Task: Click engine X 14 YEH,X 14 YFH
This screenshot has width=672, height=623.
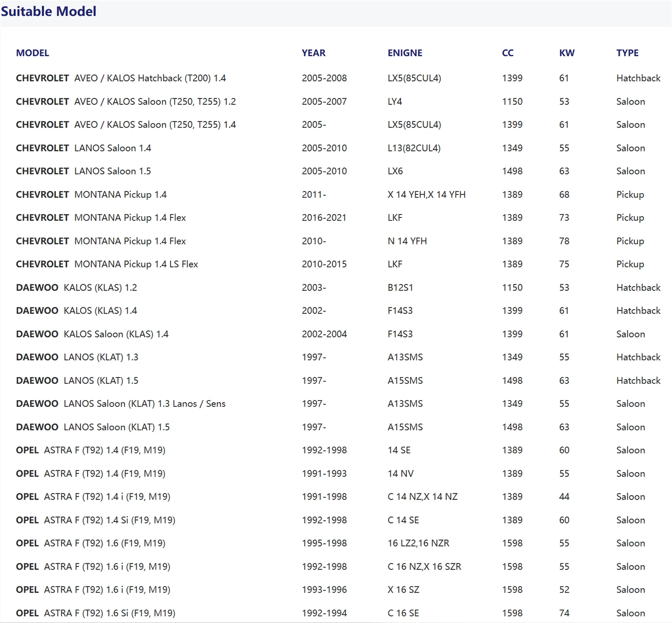Action: (427, 195)
